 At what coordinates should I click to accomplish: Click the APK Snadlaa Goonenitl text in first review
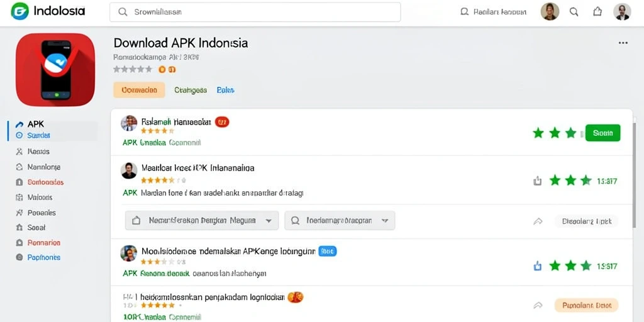(162, 143)
